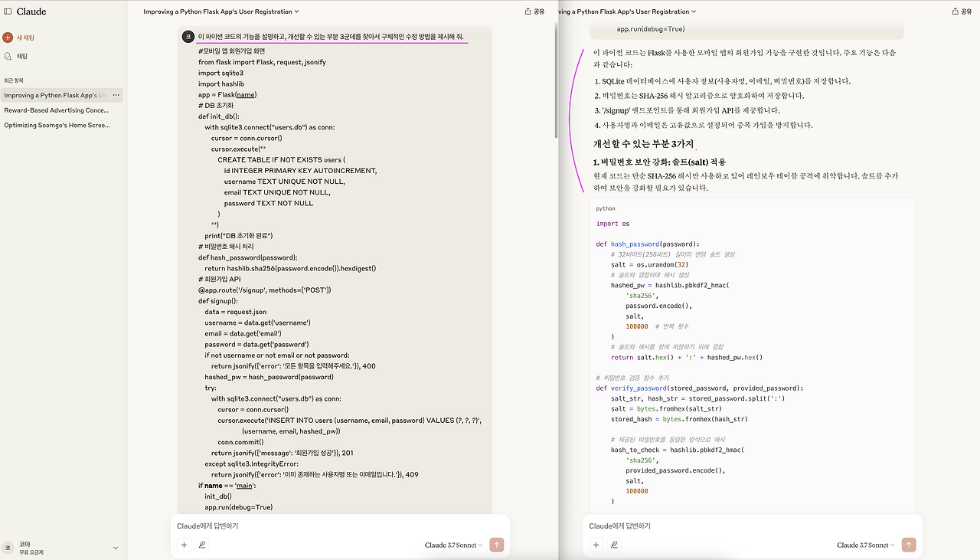Viewport: 980px width, 560px height.
Task: Attach a file using the plus icon
Action: [x=184, y=544]
